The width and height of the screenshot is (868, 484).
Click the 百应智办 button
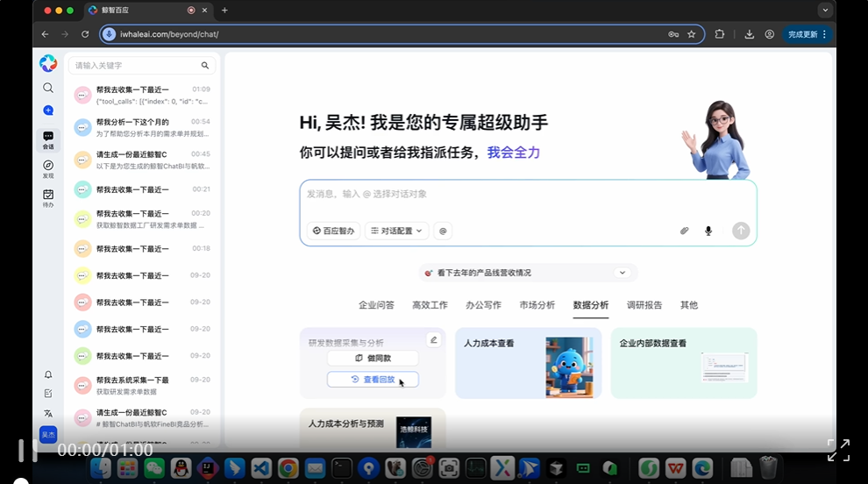[x=333, y=231]
